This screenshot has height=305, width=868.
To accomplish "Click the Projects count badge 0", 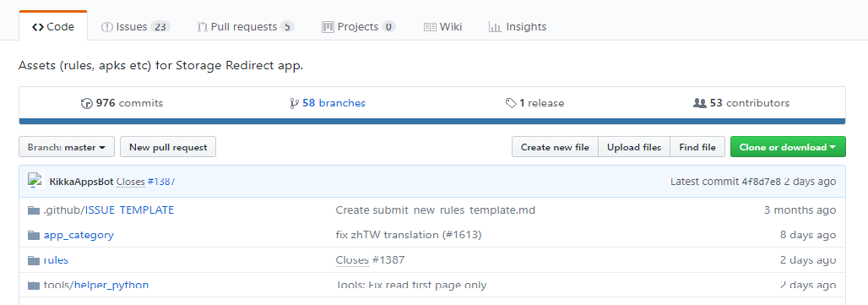I will pyautogui.click(x=388, y=26).
